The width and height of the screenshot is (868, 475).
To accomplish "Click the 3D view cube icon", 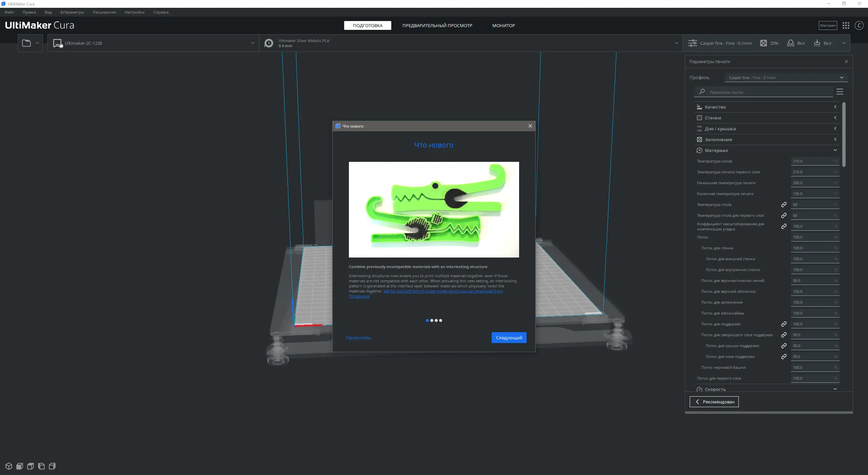I will (9, 466).
